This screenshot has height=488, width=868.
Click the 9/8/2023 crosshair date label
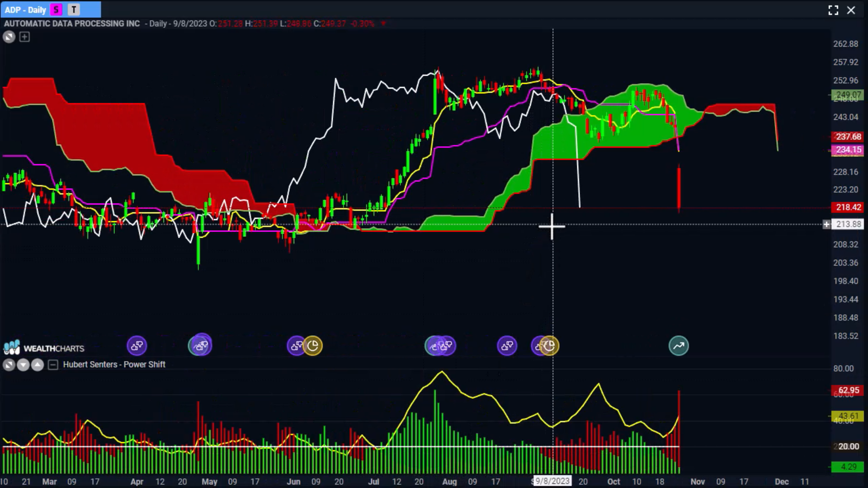click(552, 481)
